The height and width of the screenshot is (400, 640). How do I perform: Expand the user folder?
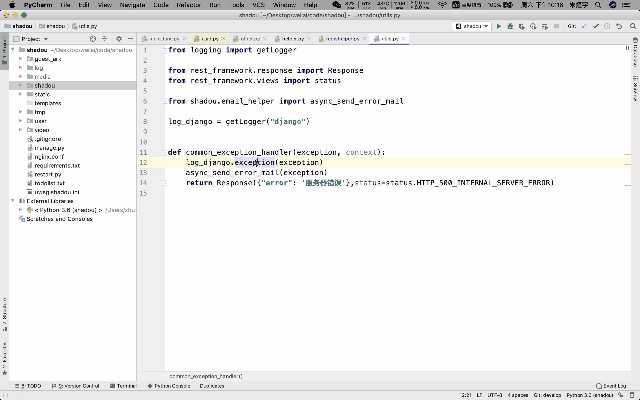pyautogui.click(x=20, y=121)
